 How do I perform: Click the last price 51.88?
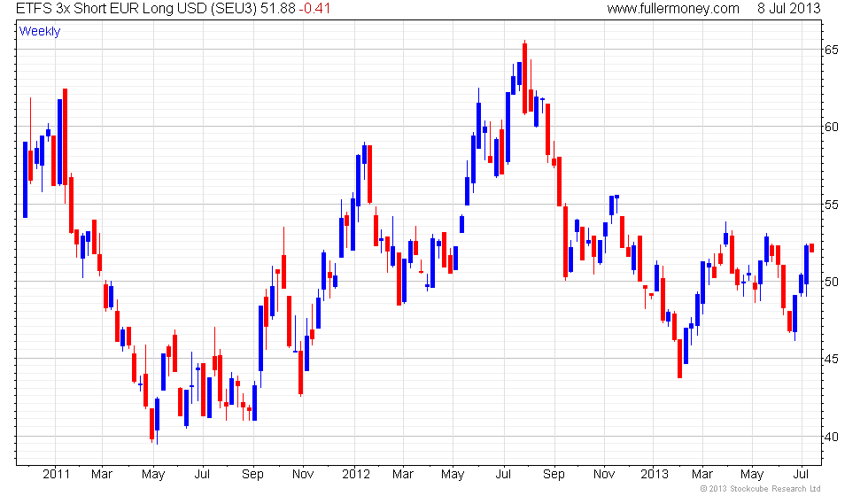click(278, 8)
